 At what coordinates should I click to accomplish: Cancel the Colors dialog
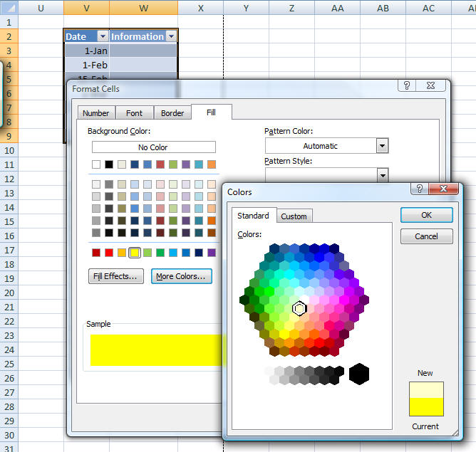click(426, 236)
